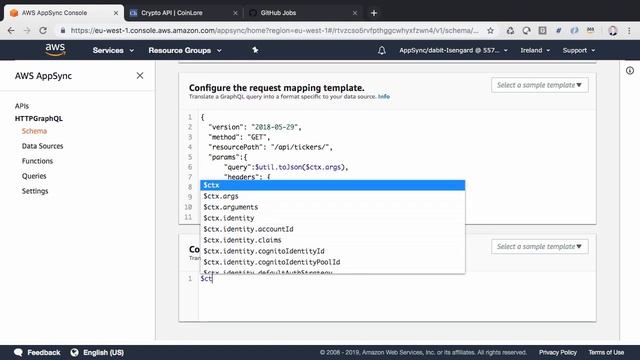
Task: Open Settings in the sidebar
Action: [35, 191]
